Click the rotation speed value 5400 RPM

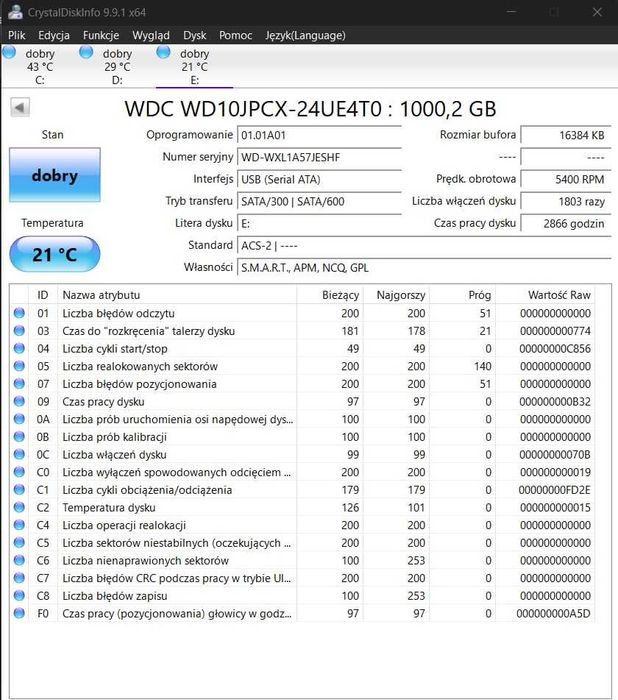566,179
